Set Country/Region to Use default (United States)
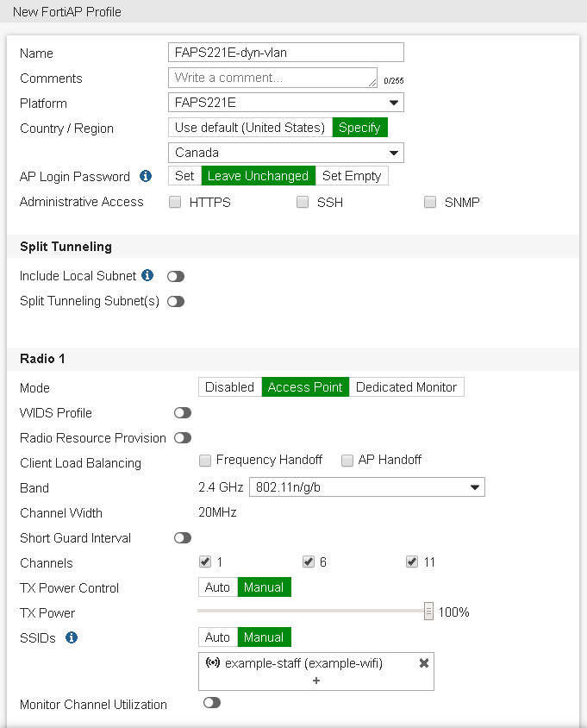Screen dimensions: 587x728 248,127
